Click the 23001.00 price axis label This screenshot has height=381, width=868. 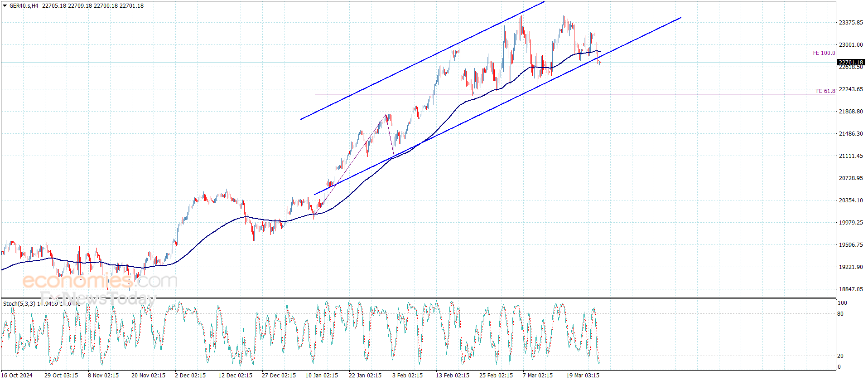click(851, 45)
